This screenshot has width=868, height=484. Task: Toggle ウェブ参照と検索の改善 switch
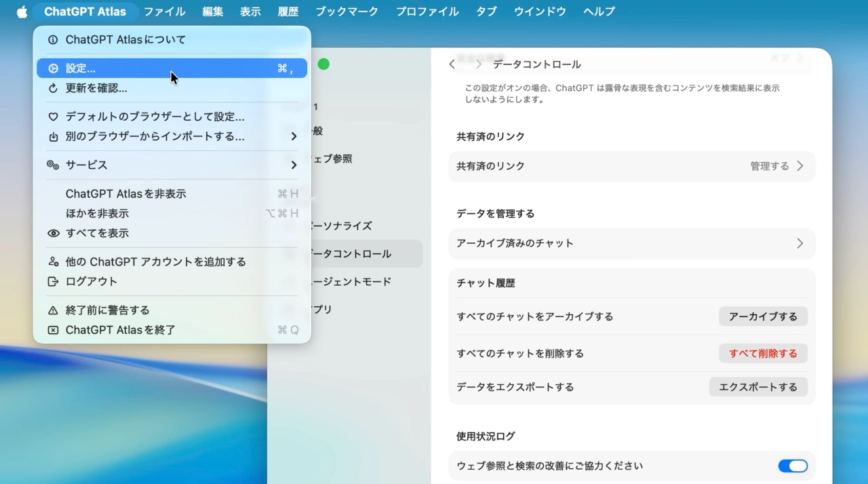point(793,466)
